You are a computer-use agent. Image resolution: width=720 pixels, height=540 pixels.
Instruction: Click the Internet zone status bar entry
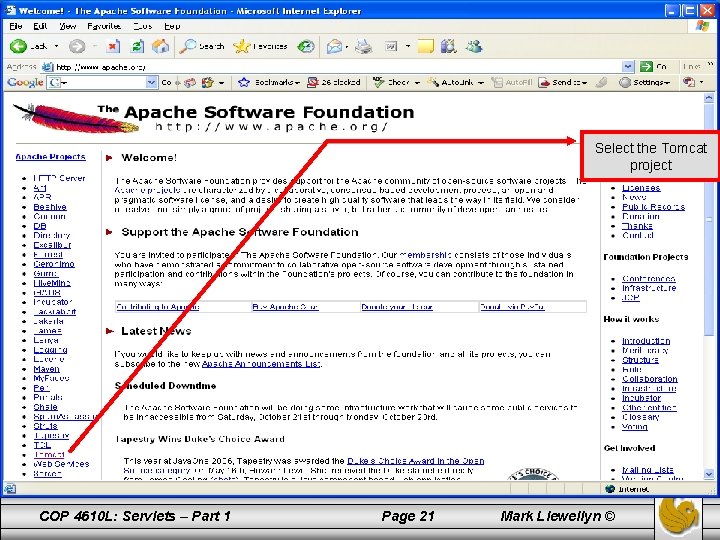pos(628,489)
